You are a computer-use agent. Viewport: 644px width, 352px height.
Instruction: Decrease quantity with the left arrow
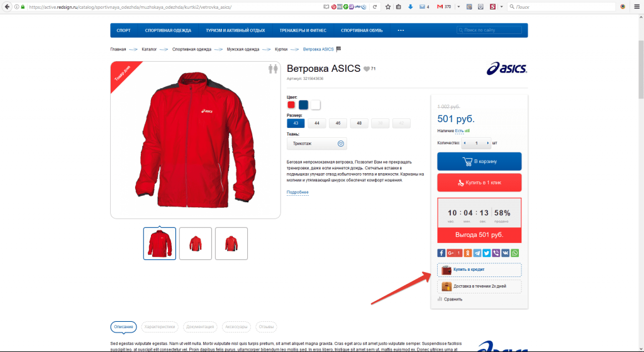[x=465, y=143]
